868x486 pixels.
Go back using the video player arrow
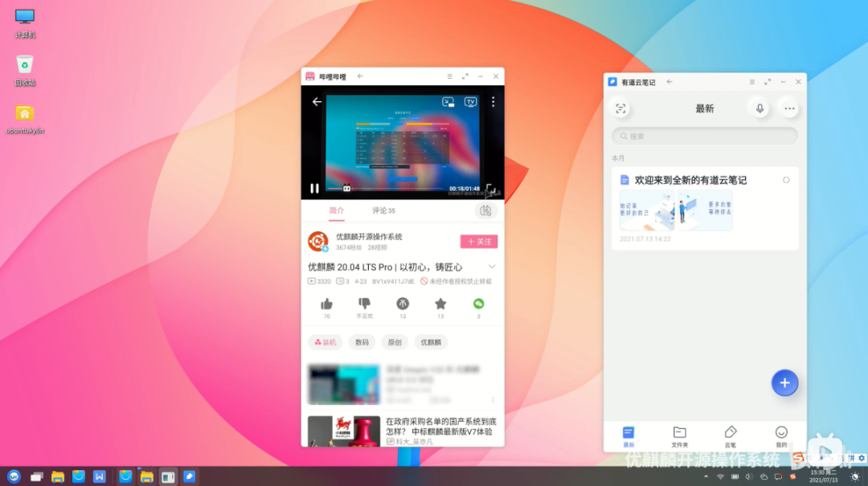point(317,102)
